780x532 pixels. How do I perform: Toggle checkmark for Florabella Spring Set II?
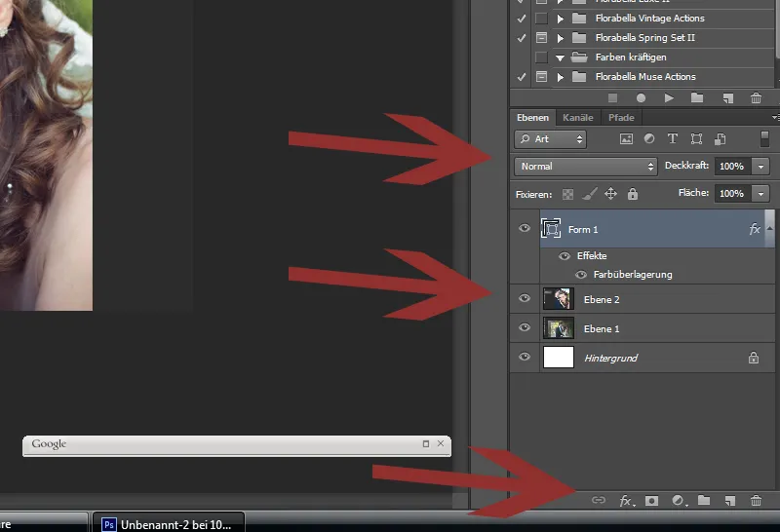coord(521,38)
